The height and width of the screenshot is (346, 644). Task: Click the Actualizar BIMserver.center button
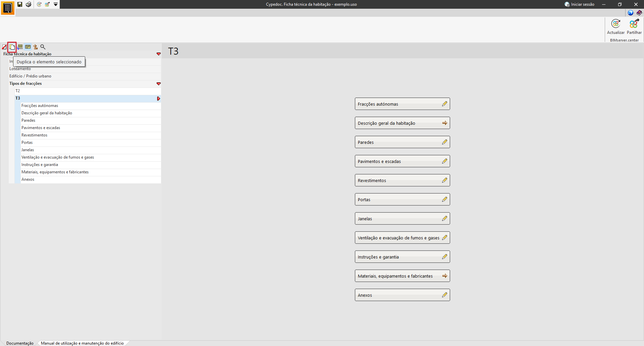point(616,27)
